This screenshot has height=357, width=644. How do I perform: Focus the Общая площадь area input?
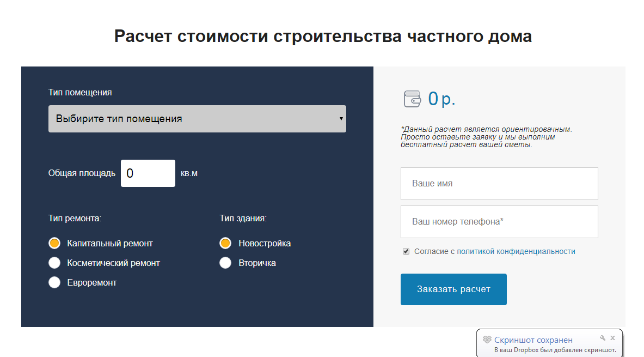[148, 173]
